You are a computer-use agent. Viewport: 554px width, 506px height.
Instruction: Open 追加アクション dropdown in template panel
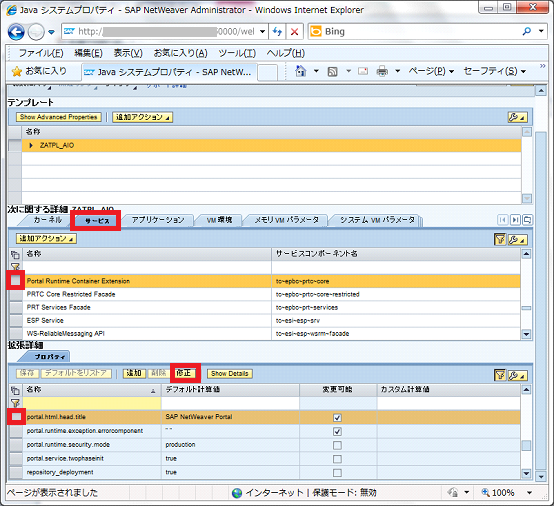click(x=142, y=117)
